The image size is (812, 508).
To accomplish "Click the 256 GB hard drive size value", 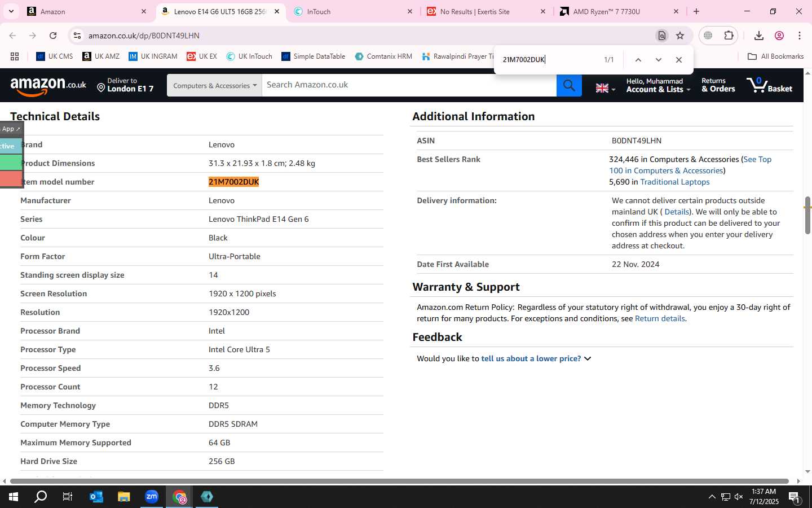I will (222, 461).
